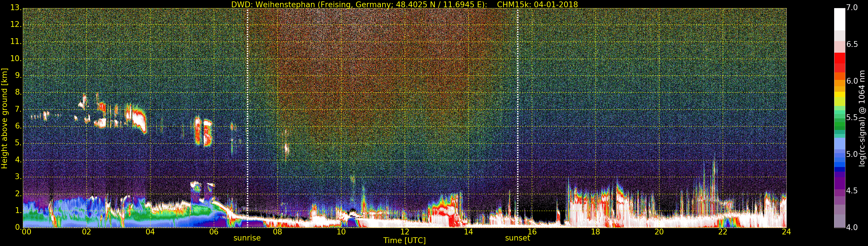Viewport: 868px width, 246px height.
Task: Click the sunrise dotted vertical marker line
Action: [248, 118]
